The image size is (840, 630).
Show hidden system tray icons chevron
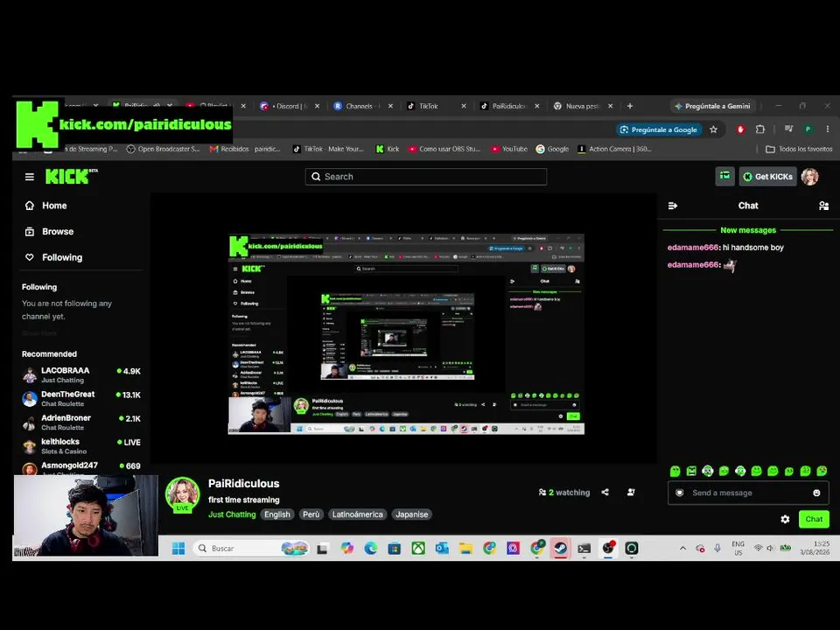682,548
